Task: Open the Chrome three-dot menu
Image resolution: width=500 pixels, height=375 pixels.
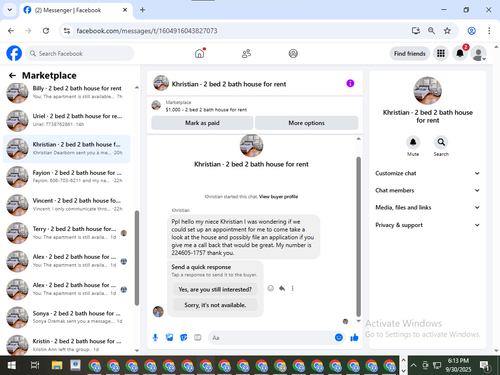Action: pos(489,31)
